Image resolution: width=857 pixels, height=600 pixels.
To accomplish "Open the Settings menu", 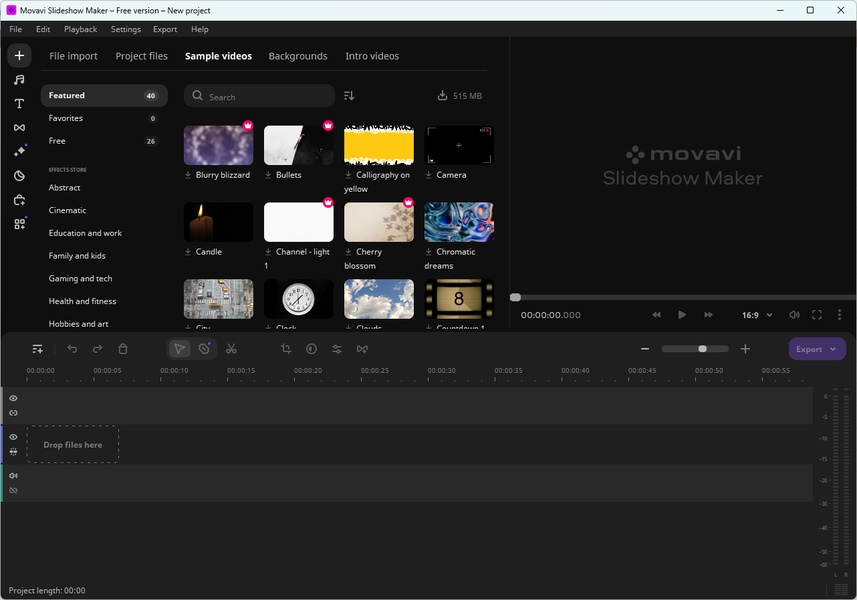I will [126, 30].
